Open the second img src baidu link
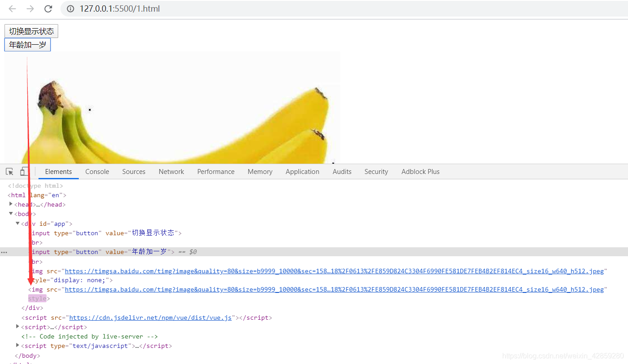 334,289
